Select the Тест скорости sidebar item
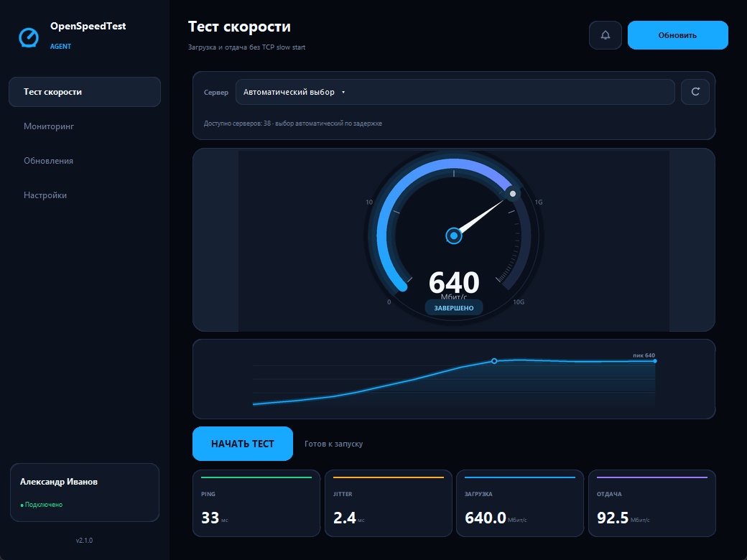Image resolution: width=747 pixels, height=560 pixels. (85, 92)
